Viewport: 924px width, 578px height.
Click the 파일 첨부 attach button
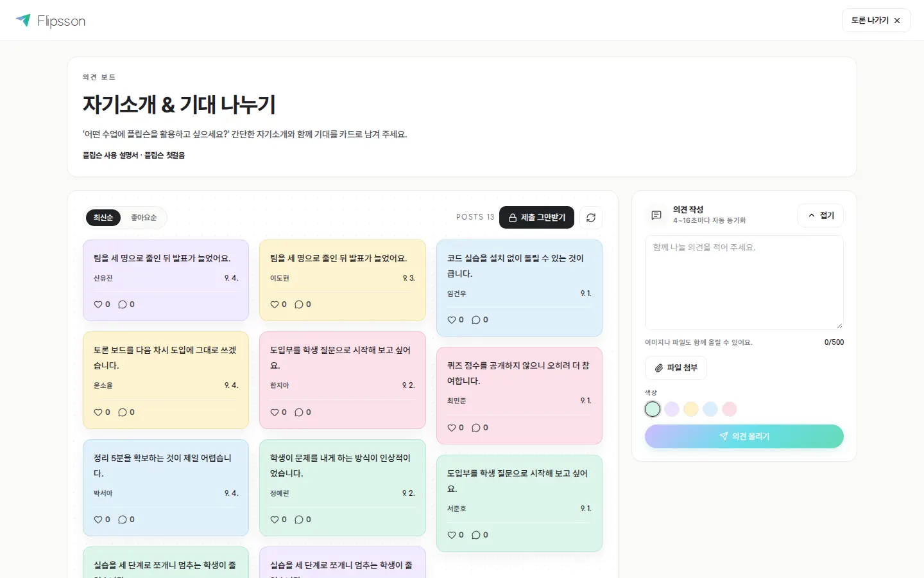[676, 368]
